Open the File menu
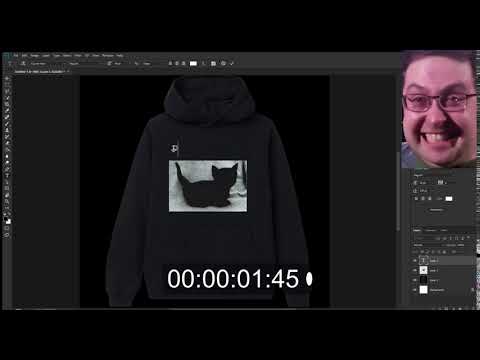Image resolution: width=480 pixels, height=360 pixels. (x=15, y=55)
